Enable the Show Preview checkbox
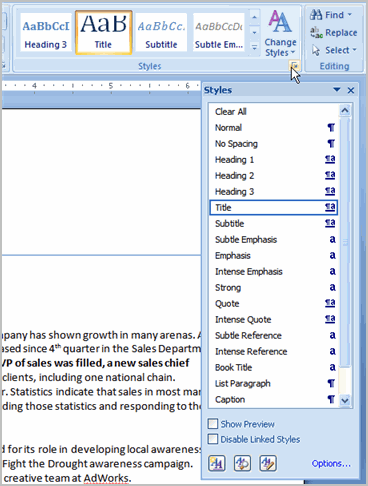Image resolution: width=368 pixels, height=486 pixels. click(x=213, y=424)
